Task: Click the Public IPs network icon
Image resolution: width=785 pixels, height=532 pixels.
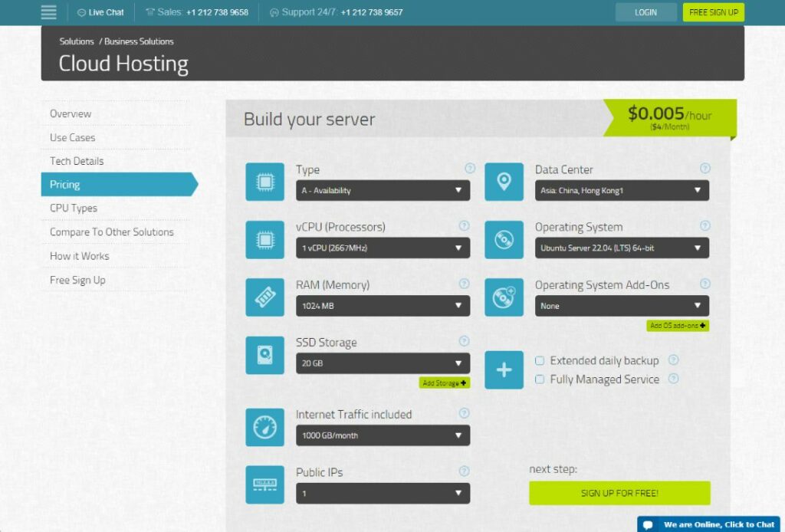Action: 264,484
